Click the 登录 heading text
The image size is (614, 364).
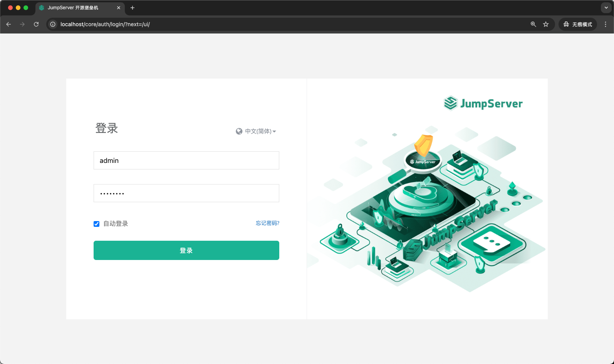[107, 128]
